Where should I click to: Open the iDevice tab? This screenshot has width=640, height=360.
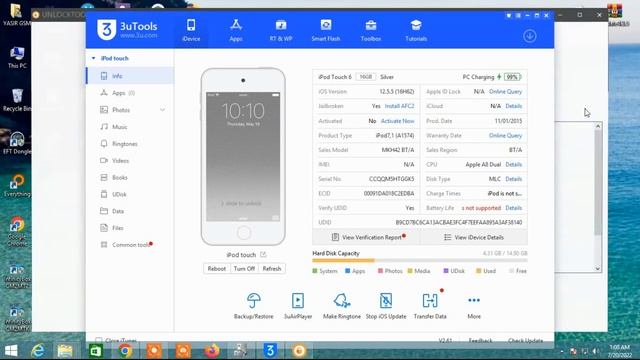click(191, 30)
